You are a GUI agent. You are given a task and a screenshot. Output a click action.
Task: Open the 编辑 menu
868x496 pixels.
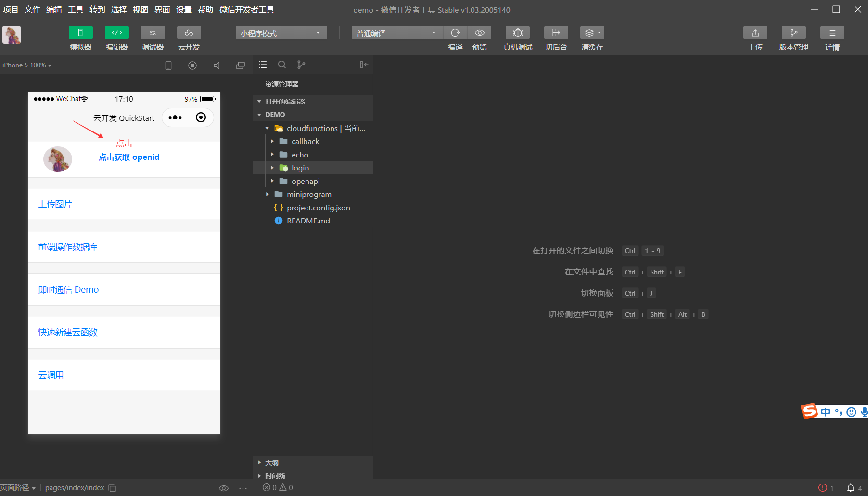54,10
